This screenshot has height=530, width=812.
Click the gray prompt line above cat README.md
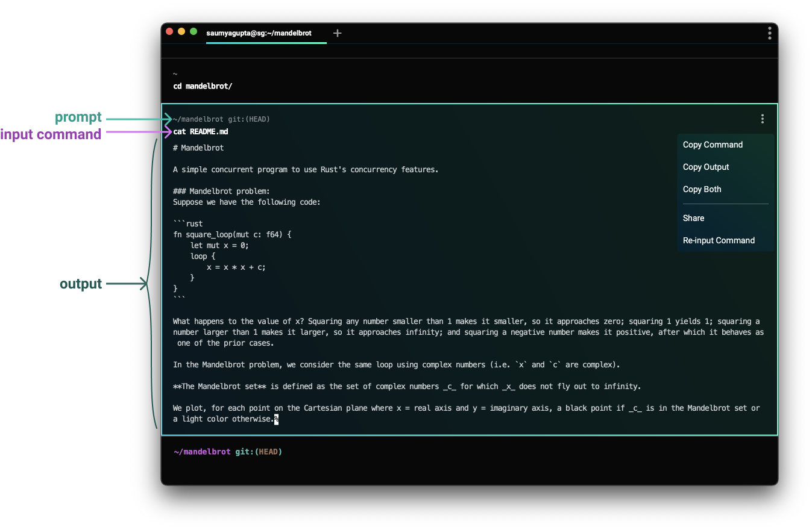click(x=221, y=119)
